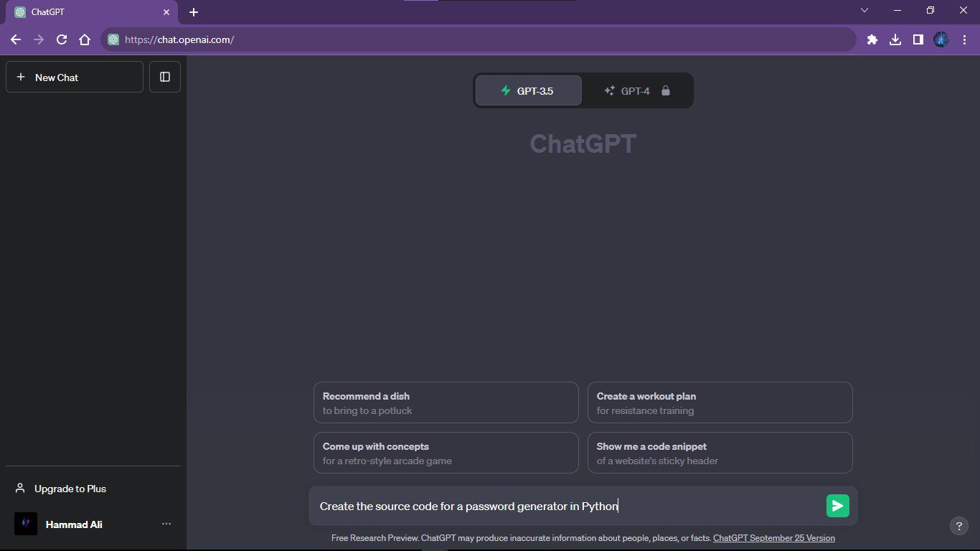The width and height of the screenshot is (980, 551).
Task: Reload the page with the refresh icon
Action: coord(62,40)
